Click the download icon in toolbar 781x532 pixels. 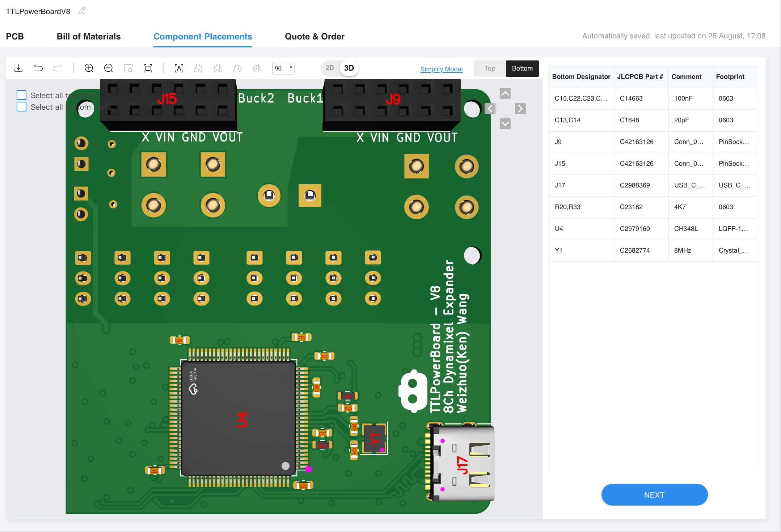tap(18, 68)
